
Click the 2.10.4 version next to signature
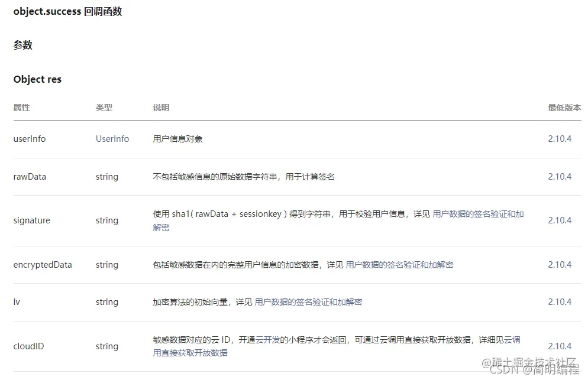coord(559,220)
